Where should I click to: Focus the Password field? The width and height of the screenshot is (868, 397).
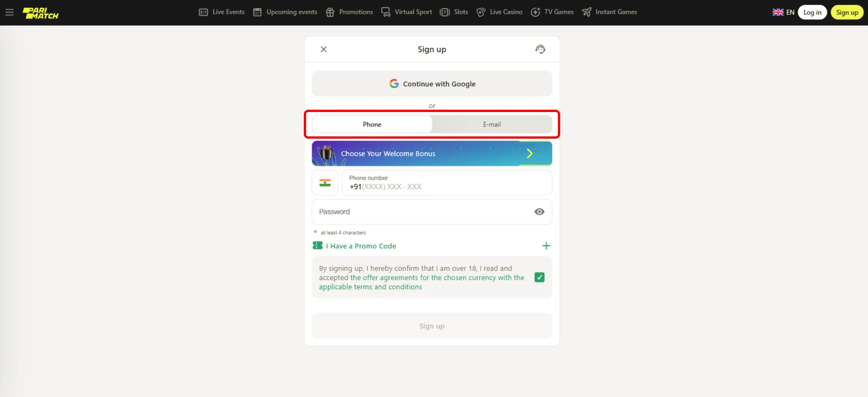click(432, 212)
